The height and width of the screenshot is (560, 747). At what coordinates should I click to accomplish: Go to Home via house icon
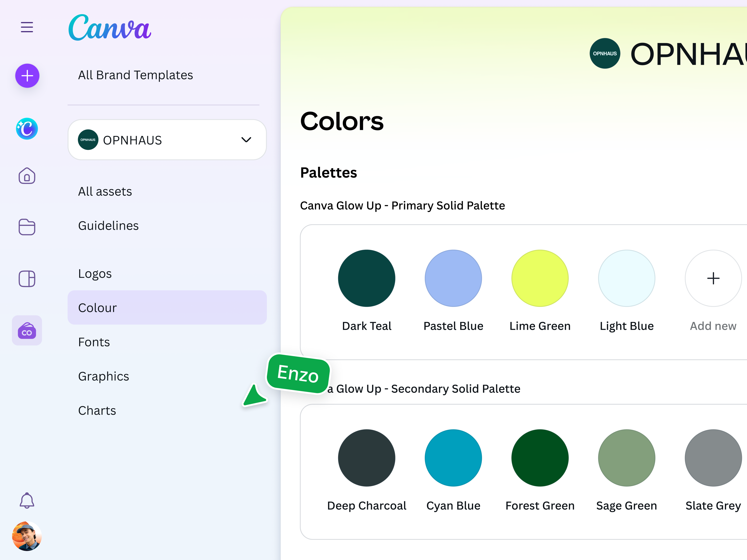pos(27,176)
